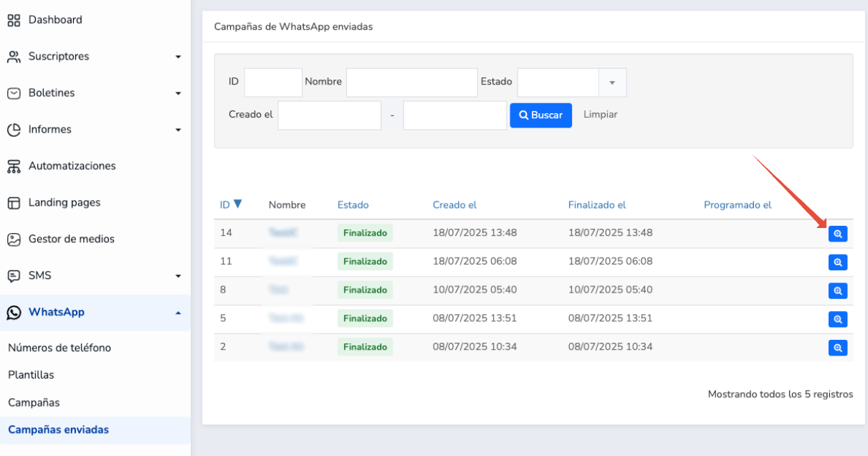Image resolution: width=868 pixels, height=456 pixels.
Task: Expand the Suscriptores submenu arrow
Action: [178, 57]
